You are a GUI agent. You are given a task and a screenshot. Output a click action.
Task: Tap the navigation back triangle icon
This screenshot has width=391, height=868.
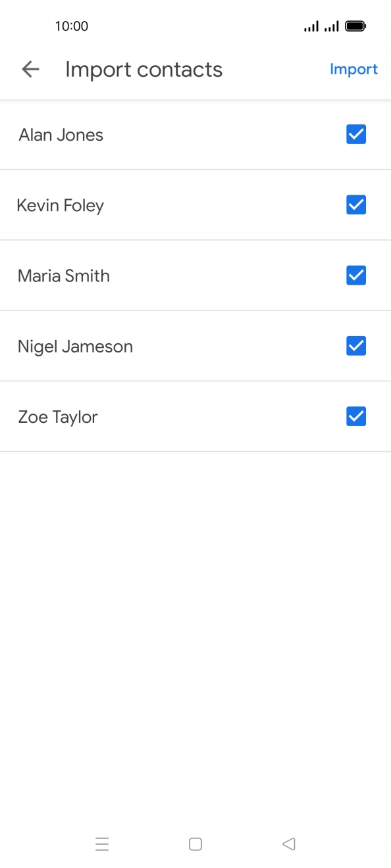point(288,844)
